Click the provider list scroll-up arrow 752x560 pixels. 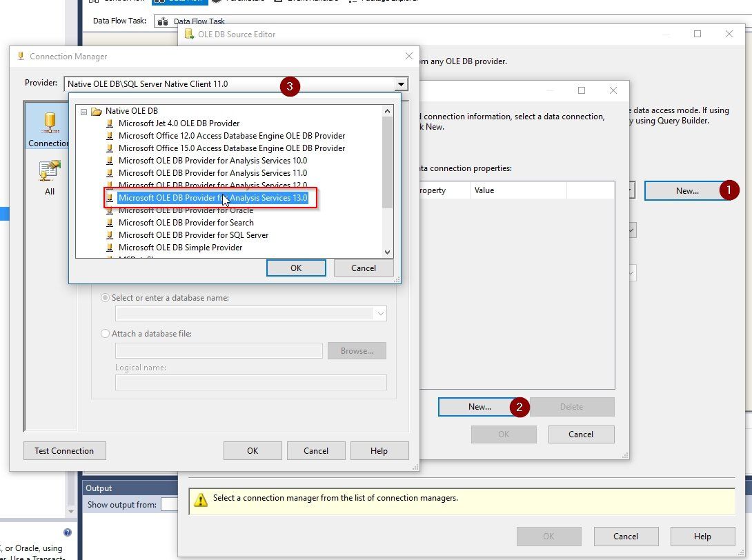click(388, 111)
